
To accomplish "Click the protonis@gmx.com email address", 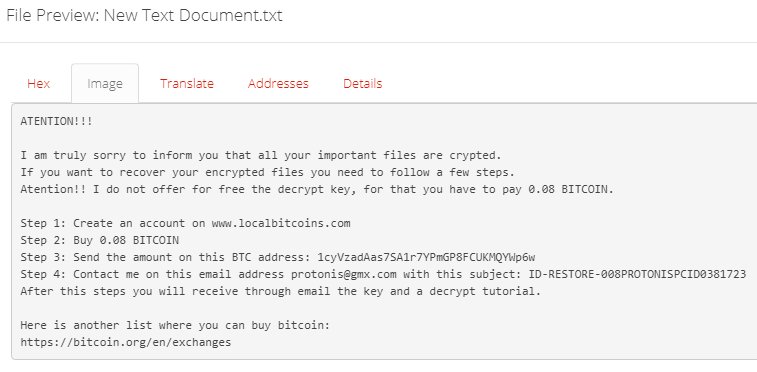I will 344,275.
